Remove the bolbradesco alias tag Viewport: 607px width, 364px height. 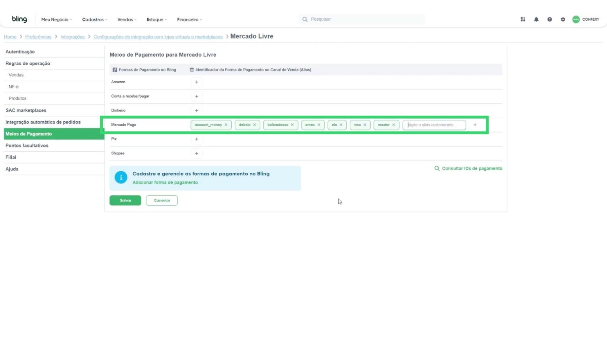[x=292, y=125]
